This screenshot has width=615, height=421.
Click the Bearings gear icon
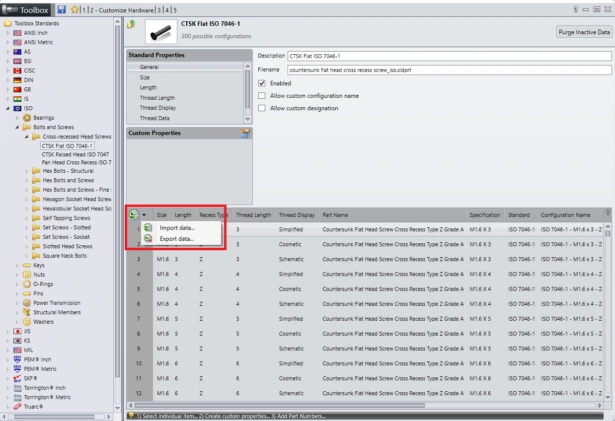coord(27,118)
